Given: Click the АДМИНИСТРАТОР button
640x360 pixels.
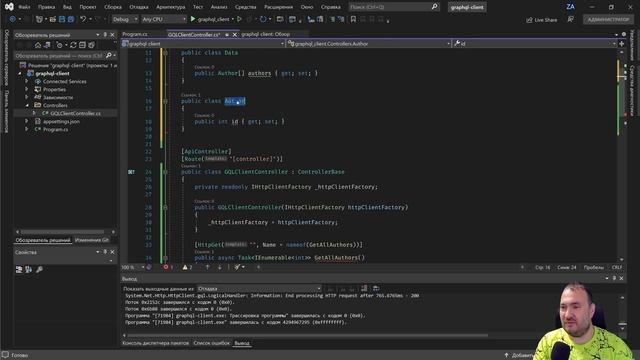Looking at the screenshot, I should [609, 19].
